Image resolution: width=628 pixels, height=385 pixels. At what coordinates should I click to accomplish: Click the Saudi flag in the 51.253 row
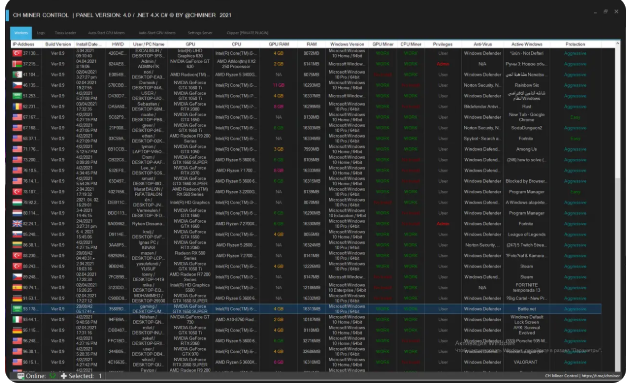coord(17,96)
